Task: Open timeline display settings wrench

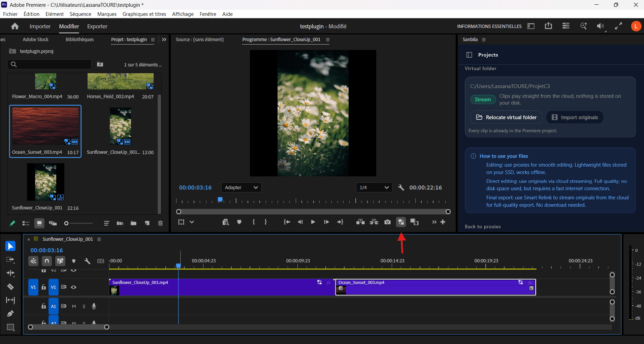Action: tap(87, 261)
